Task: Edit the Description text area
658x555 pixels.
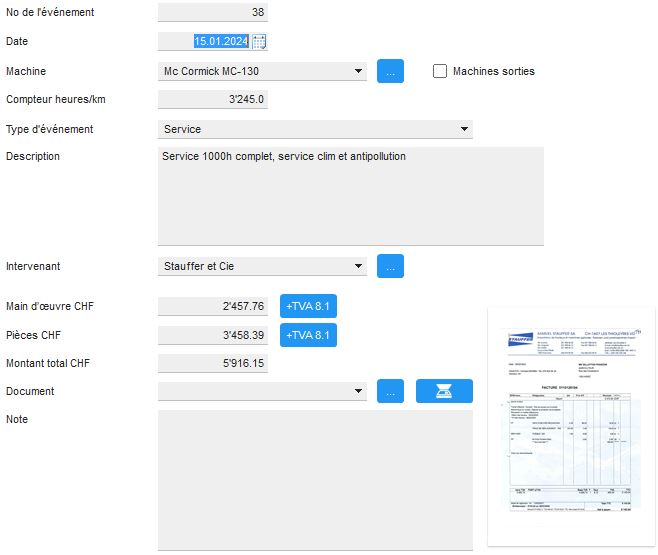Action: point(350,195)
